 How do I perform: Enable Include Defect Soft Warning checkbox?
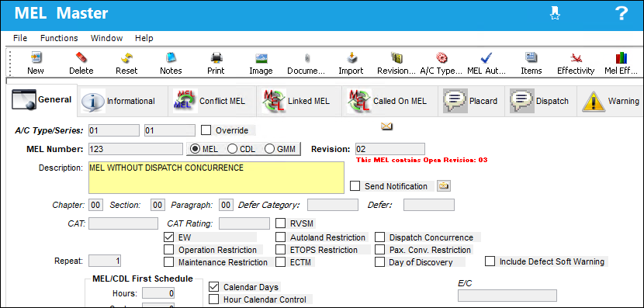[x=490, y=261]
